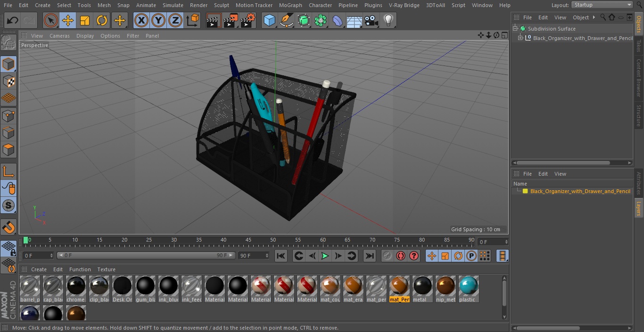The image size is (644, 332).
Task: Select the chrome material swatch
Action: click(x=75, y=289)
